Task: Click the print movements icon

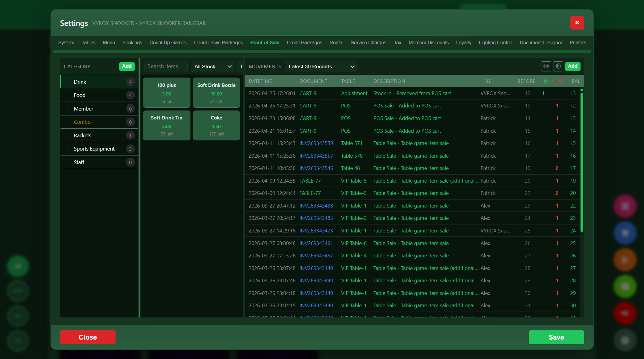Action: coord(546,66)
